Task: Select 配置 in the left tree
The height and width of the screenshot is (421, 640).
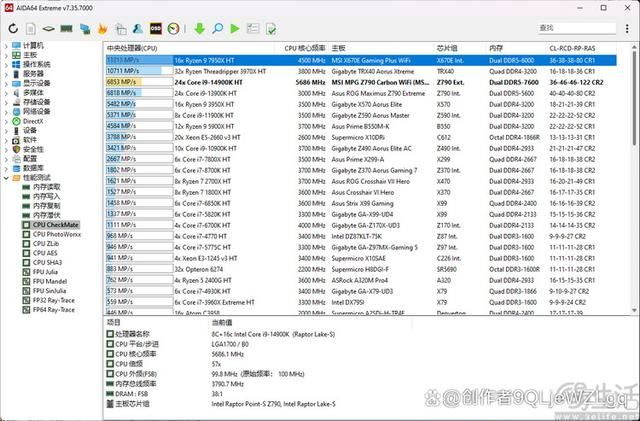Action: (30, 159)
